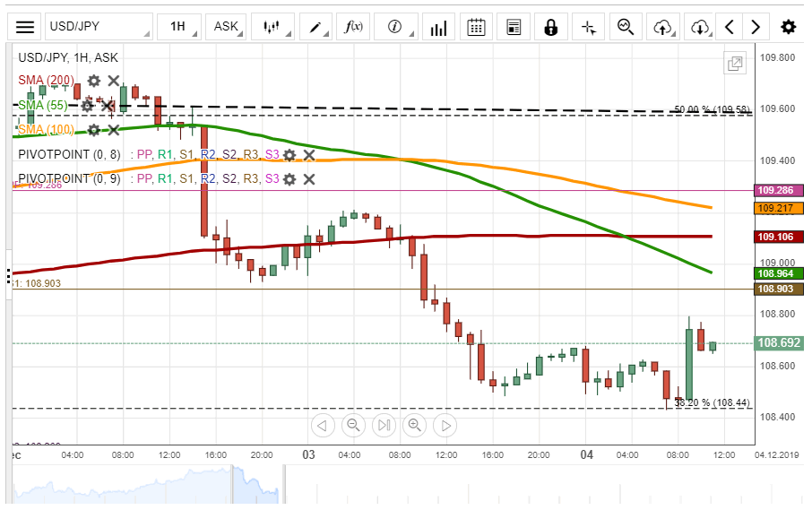The image size is (812, 510).
Task: Open the hamburger main menu
Action: coord(24,27)
